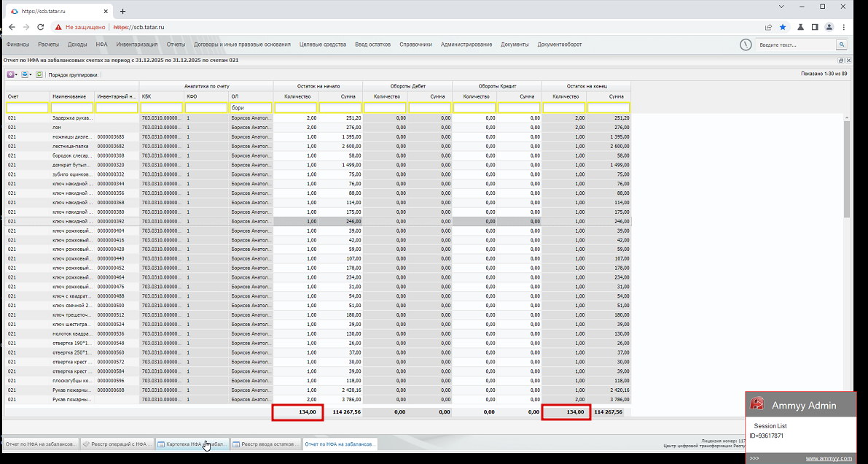Switch to Реестр ввода остатков tab
The image size is (868, 464).
[x=266, y=444]
